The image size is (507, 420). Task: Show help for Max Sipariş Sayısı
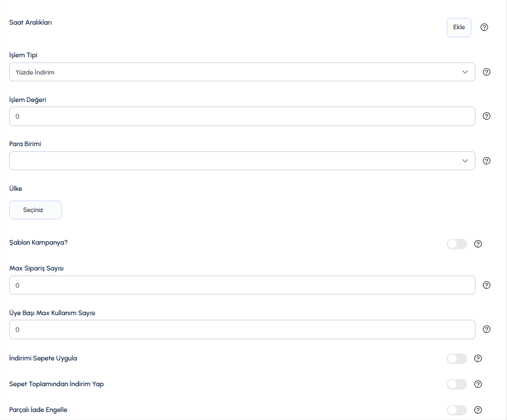486,285
